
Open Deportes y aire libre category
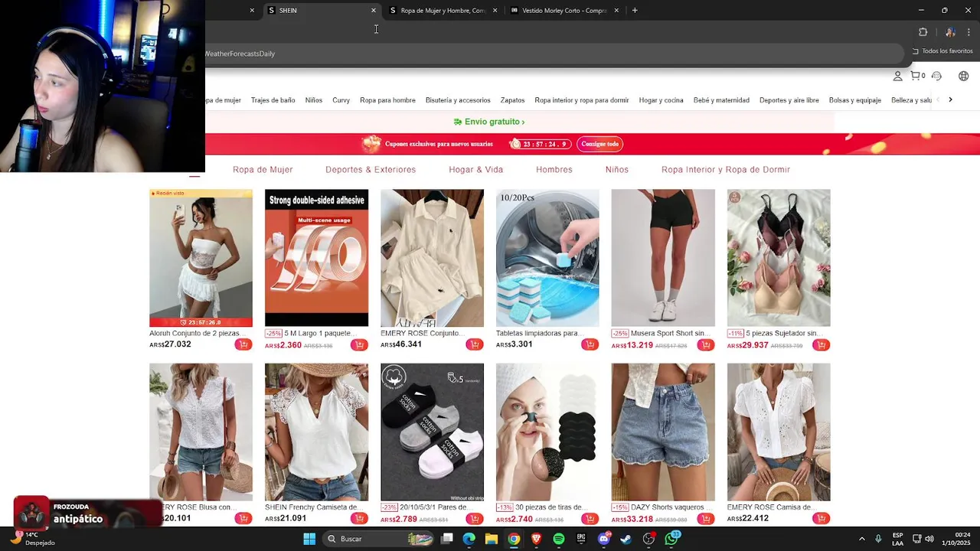point(789,100)
